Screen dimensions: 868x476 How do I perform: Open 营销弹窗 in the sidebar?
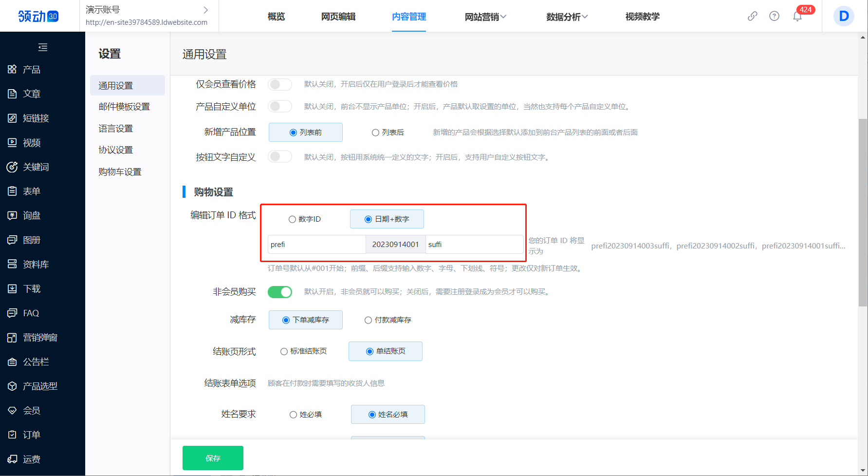coord(40,338)
